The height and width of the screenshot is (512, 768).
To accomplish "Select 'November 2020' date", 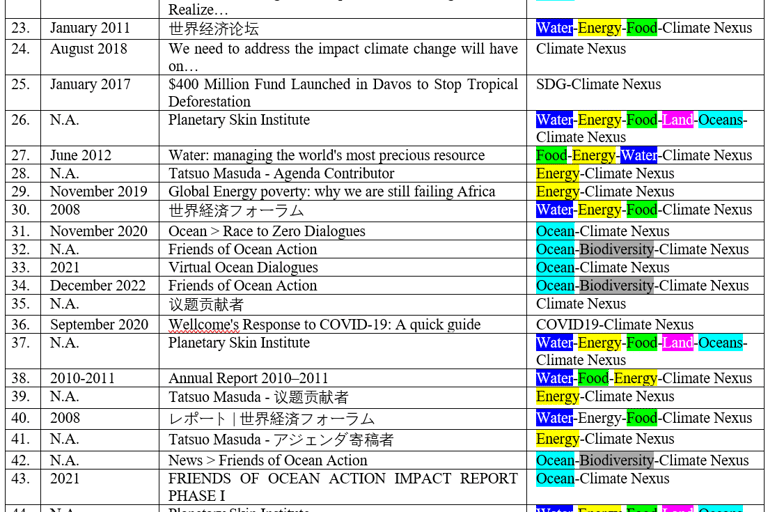I will (98, 231).
